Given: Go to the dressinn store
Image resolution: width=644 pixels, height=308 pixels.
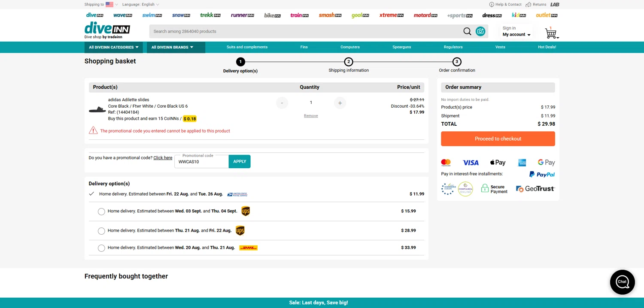Looking at the screenshot, I should [x=492, y=15].
